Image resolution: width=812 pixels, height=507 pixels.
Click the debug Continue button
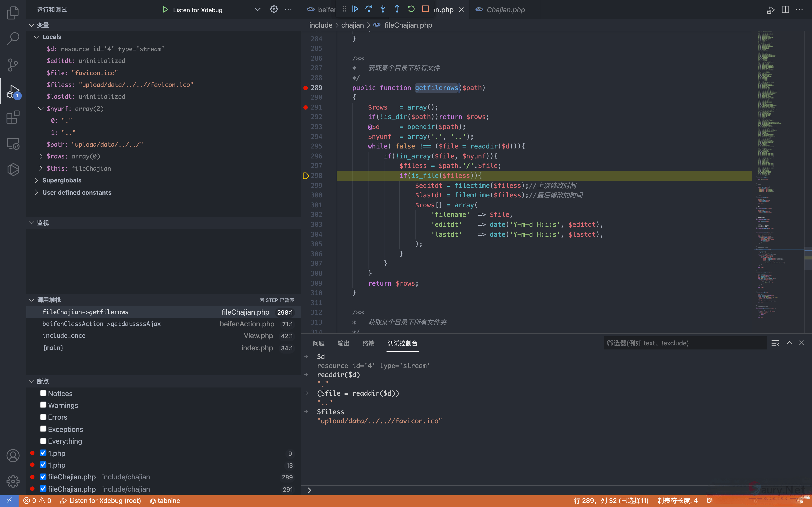tap(355, 9)
